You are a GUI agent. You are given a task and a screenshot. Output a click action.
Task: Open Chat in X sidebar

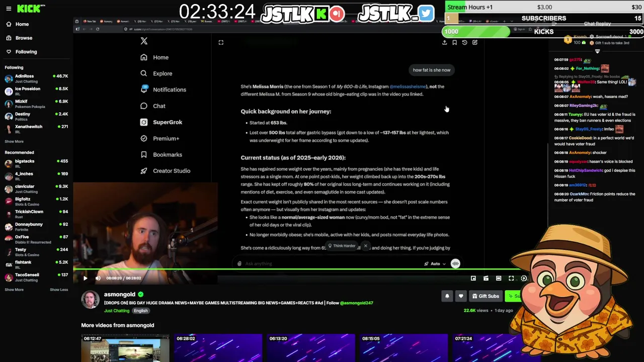click(x=153, y=106)
